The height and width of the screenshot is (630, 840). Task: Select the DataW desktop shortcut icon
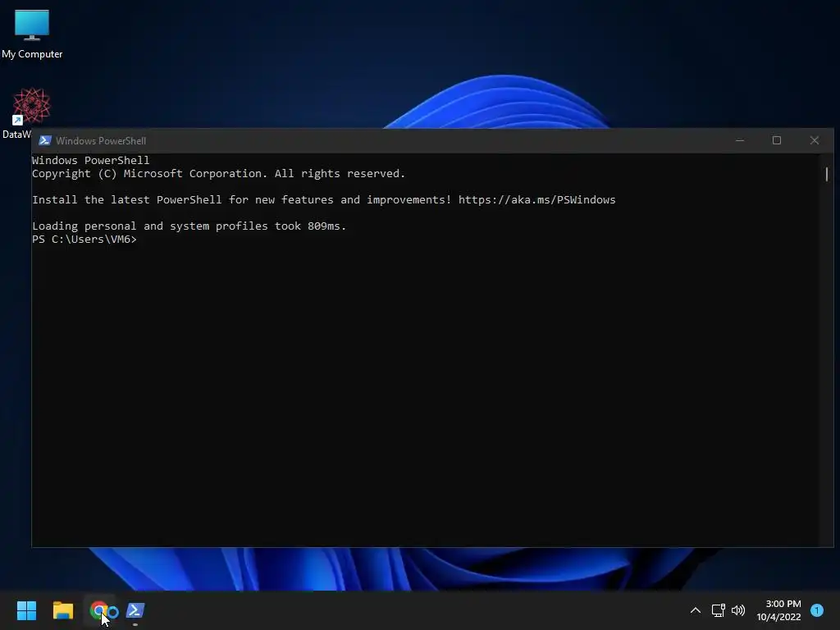pos(31,106)
